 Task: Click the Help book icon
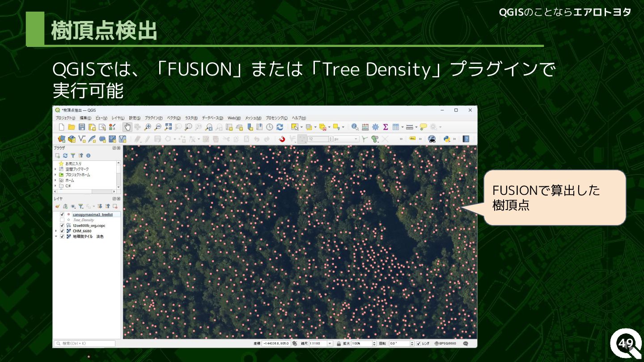click(x=466, y=139)
